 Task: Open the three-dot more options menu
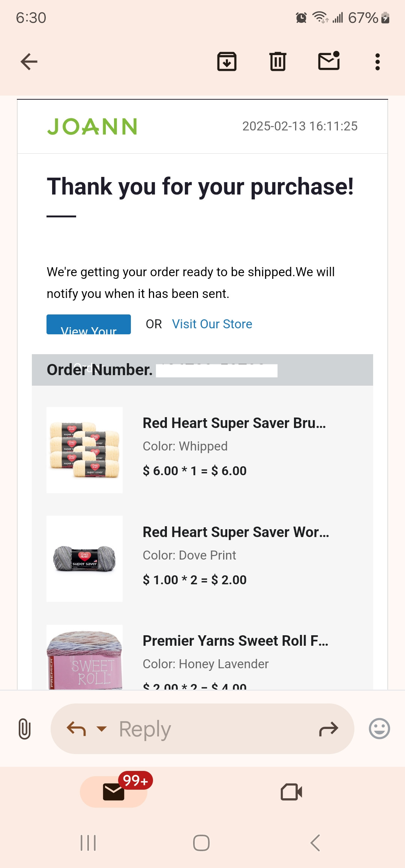(x=377, y=62)
